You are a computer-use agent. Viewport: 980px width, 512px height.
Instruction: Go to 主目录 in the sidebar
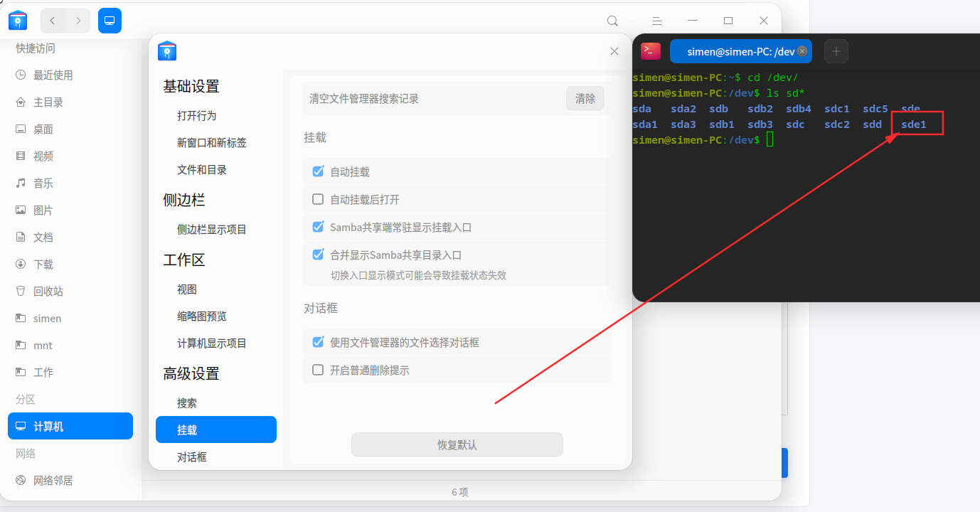click(70, 102)
